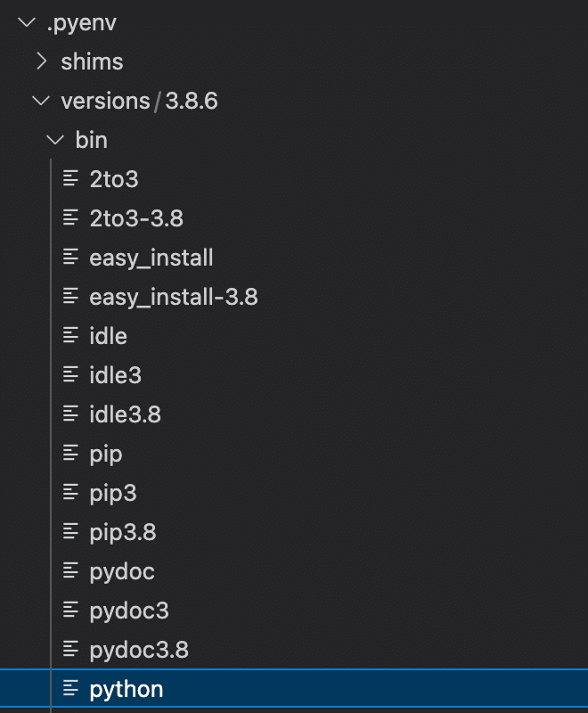Click the file icon beside python
The height and width of the screenshot is (713, 588).
coord(71,688)
